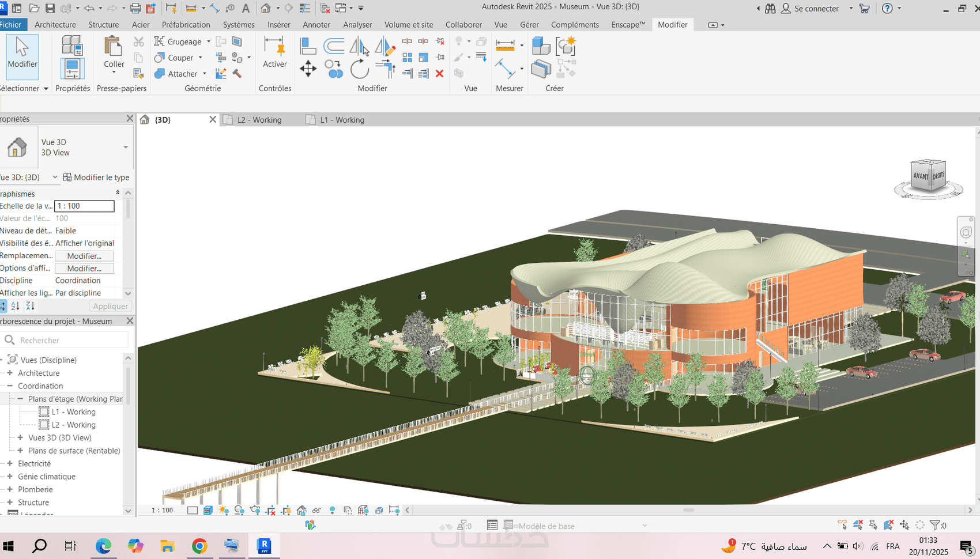This screenshot has width=980, height=559.
Task: Expand the Structure tree node
Action: pos(10,502)
